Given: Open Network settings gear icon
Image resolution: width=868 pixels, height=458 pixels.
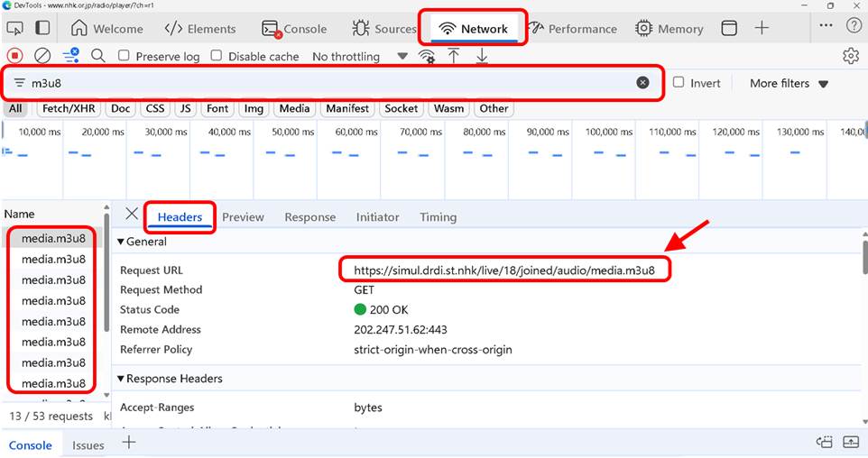Looking at the screenshot, I should [x=850, y=56].
